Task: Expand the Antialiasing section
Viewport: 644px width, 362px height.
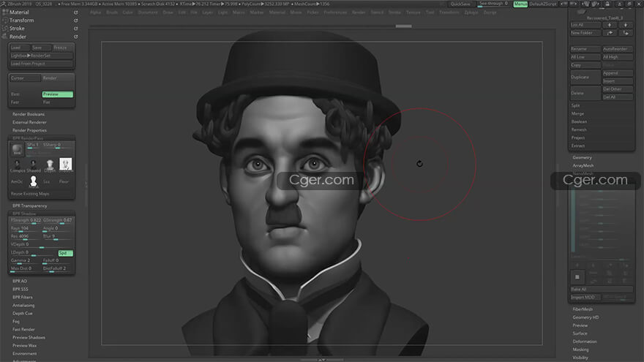Action: click(23, 306)
